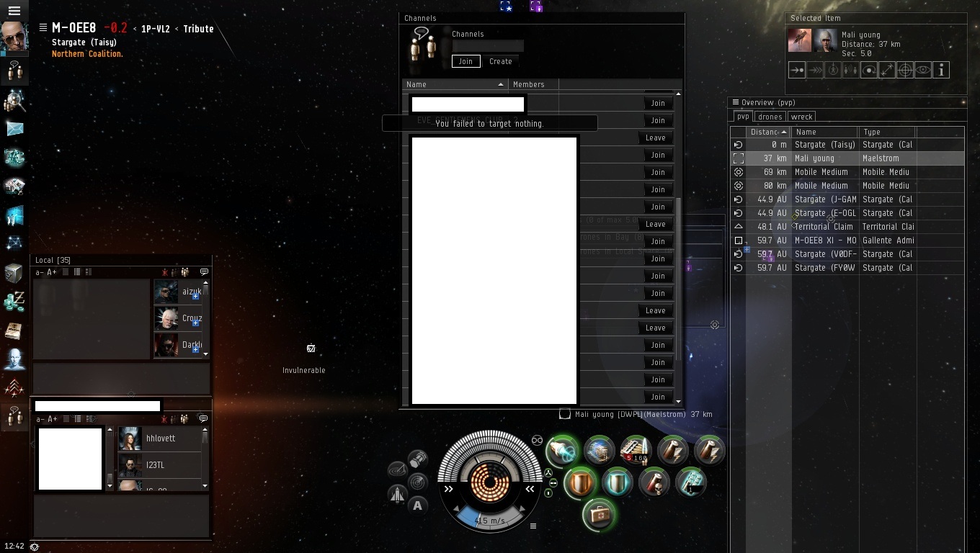Sort Channels list by the Name column header

455,84
